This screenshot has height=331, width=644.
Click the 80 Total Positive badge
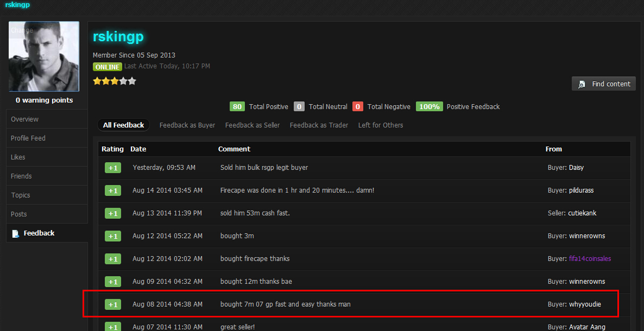pos(237,106)
